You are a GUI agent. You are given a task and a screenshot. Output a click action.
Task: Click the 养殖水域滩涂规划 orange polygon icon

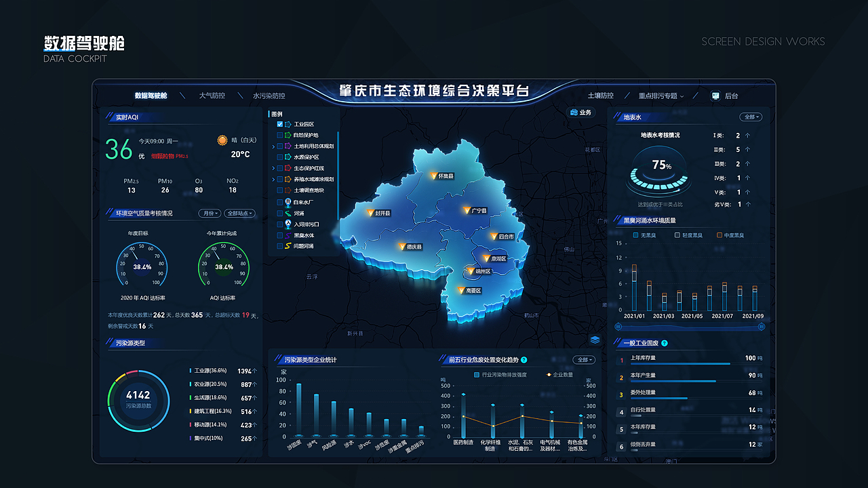pyautogui.click(x=288, y=180)
